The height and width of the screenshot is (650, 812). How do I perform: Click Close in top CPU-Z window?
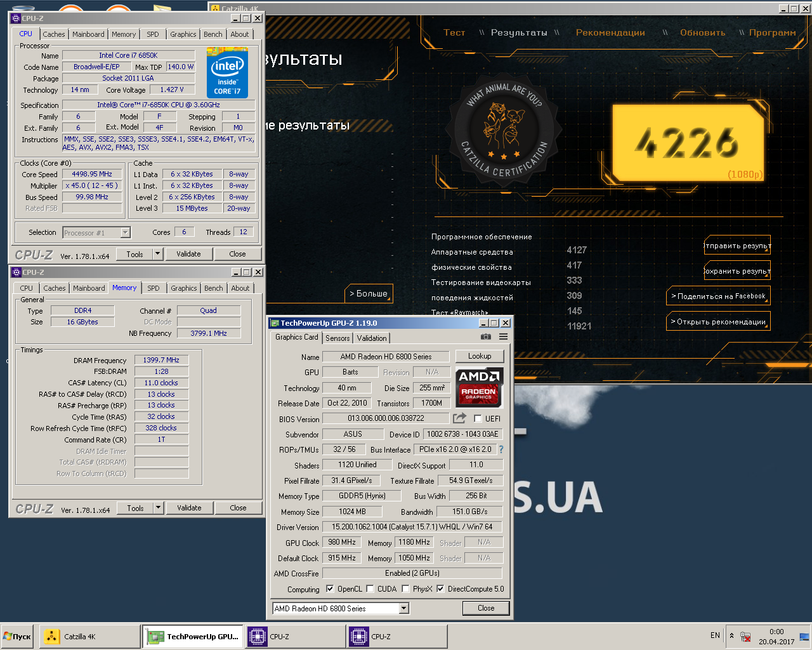pos(238,254)
